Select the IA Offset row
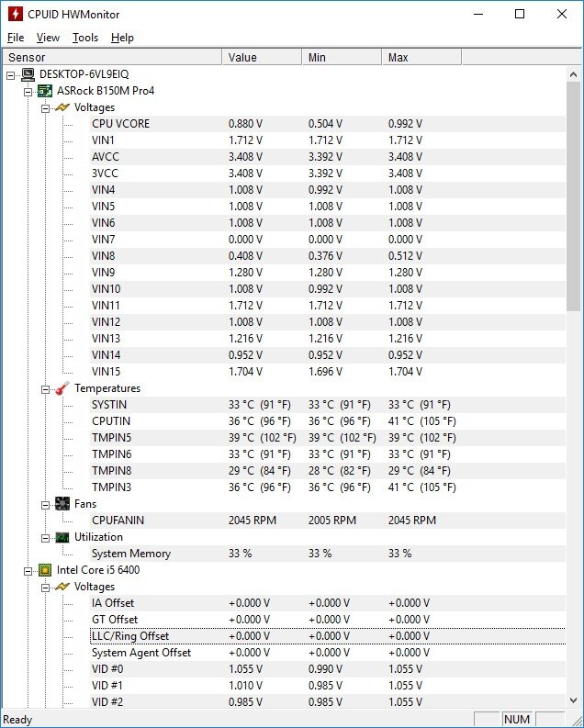This screenshot has height=728, width=584. 328,603
